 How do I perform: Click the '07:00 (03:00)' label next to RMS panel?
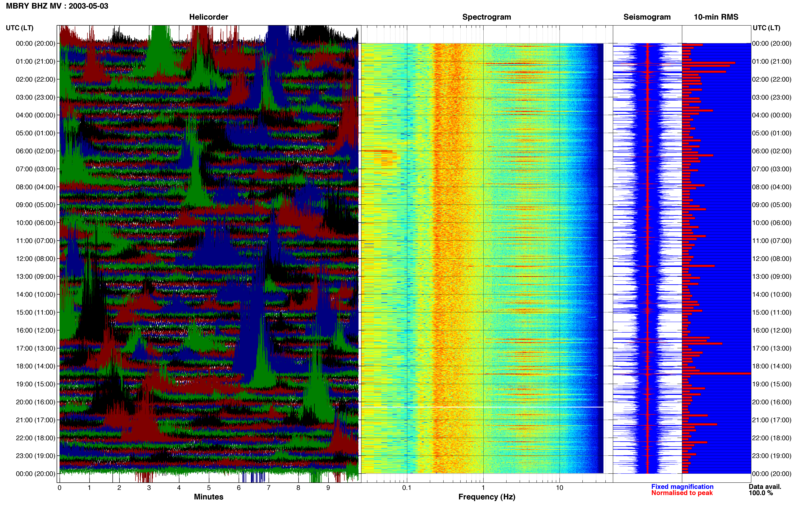click(x=772, y=169)
